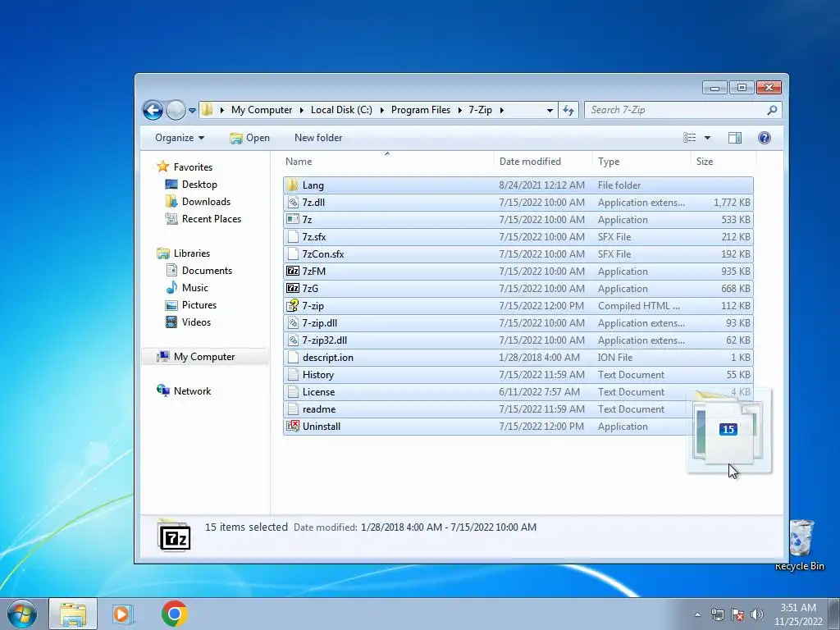This screenshot has height=630, width=840.
Task: Click the 7-zip help file icon
Action: tap(293, 306)
